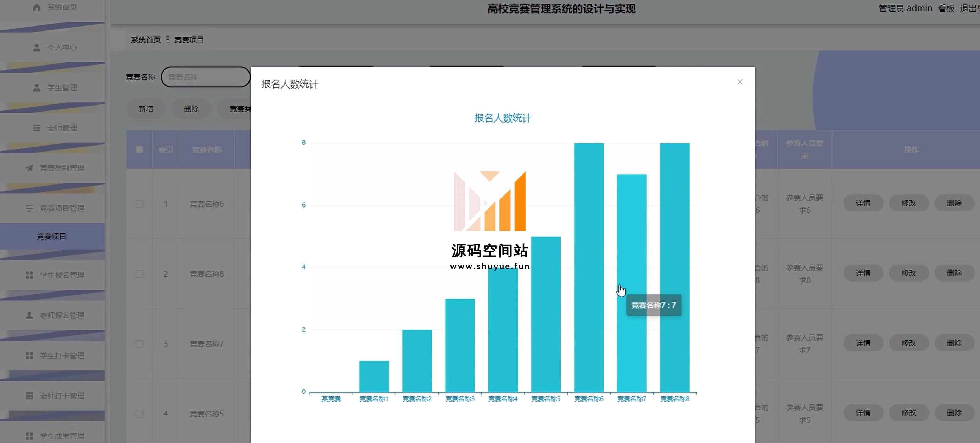Image resolution: width=980 pixels, height=443 pixels.
Task: Expand 老师报名管理 menu
Action: 52,315
